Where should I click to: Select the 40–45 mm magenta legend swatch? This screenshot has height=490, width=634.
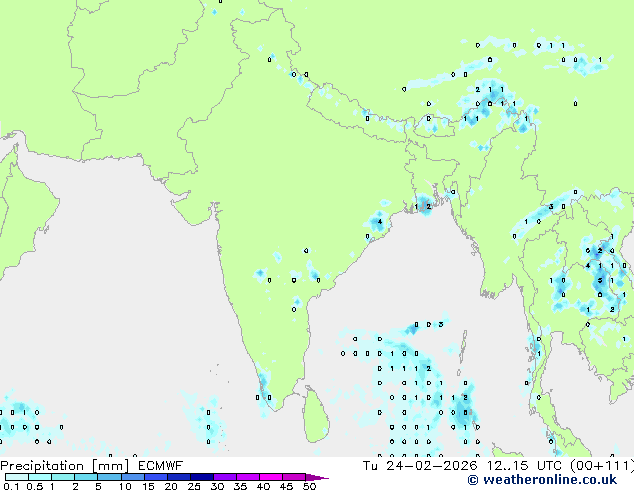tap(271, 477)
